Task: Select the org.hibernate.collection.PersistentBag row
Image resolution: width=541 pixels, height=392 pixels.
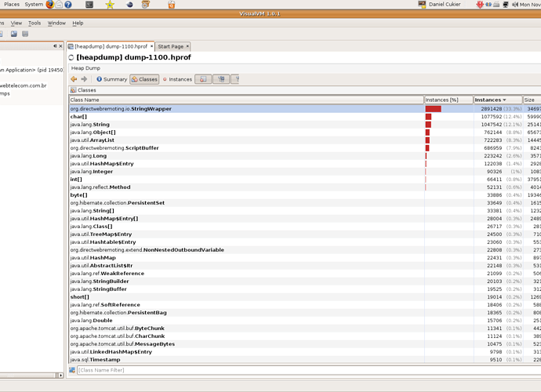Action: 305,313
